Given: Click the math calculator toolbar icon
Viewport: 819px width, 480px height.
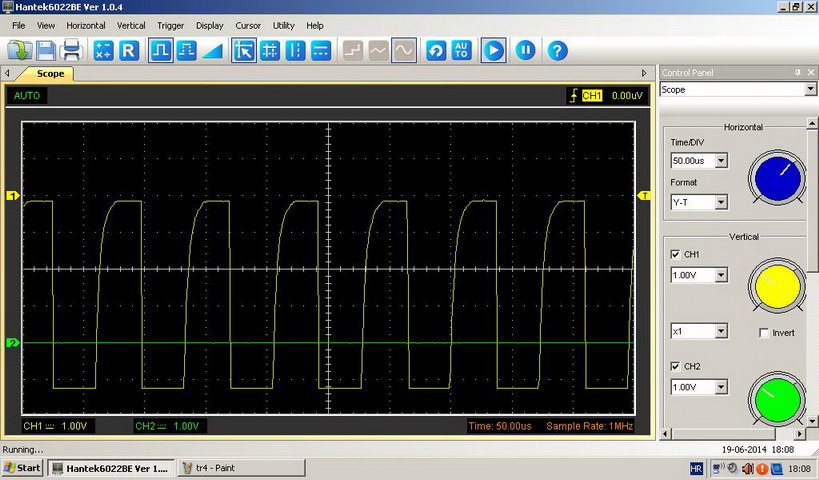Looking at the screenshot, I should [103, 50].
